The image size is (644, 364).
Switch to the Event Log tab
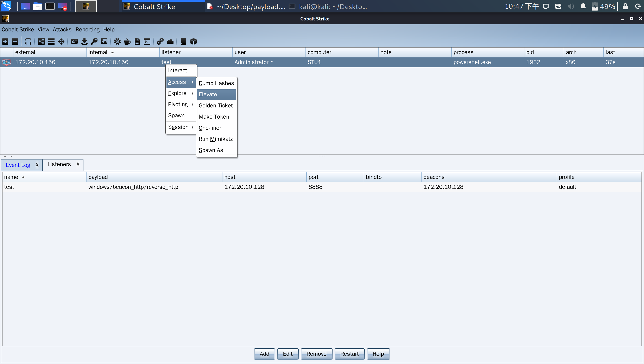(x=18, y=165)
